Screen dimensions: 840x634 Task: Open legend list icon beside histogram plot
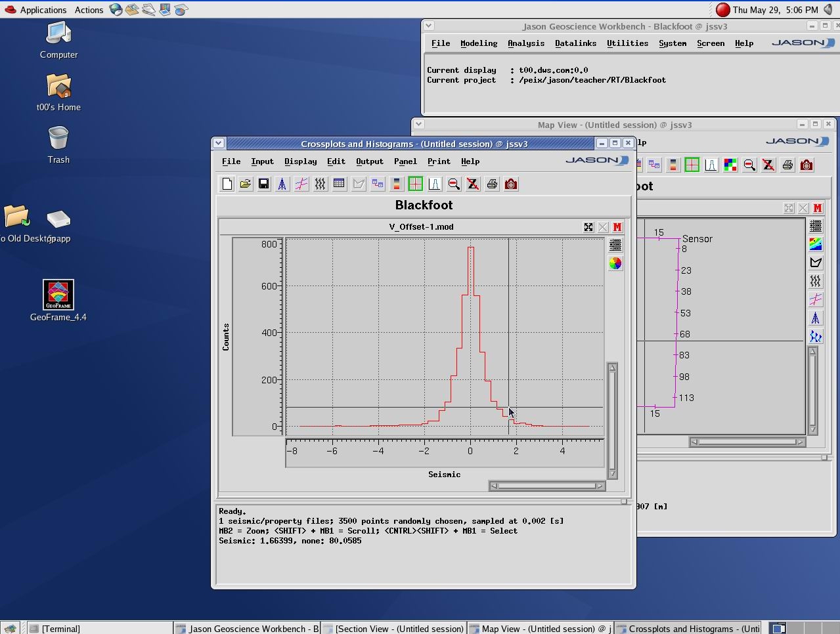(x=615, y=245)
